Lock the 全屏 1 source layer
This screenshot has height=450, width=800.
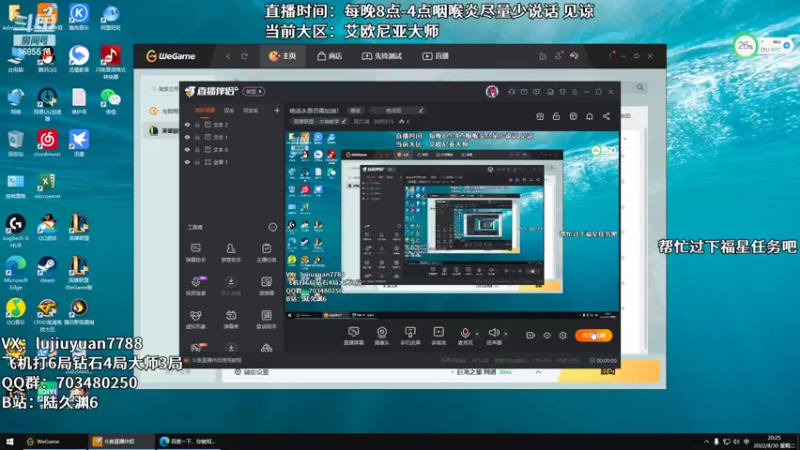click(x=197, y=162)
